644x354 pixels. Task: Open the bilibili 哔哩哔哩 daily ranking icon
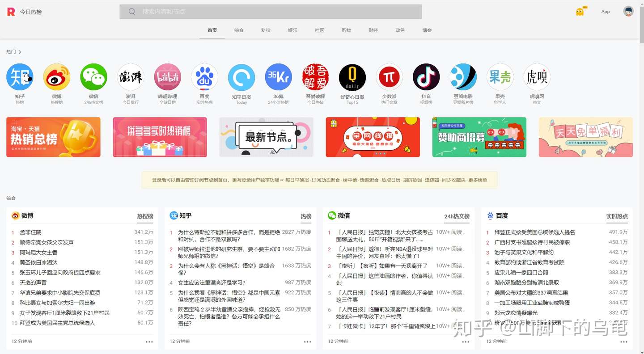(168, 77)
